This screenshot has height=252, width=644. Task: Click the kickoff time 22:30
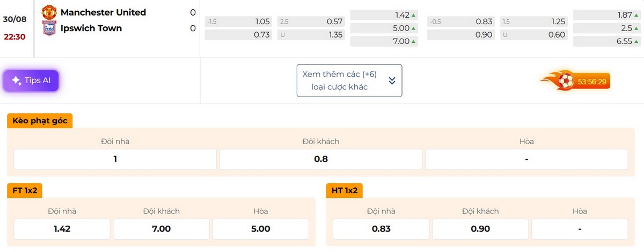click(x=14, y=37)
